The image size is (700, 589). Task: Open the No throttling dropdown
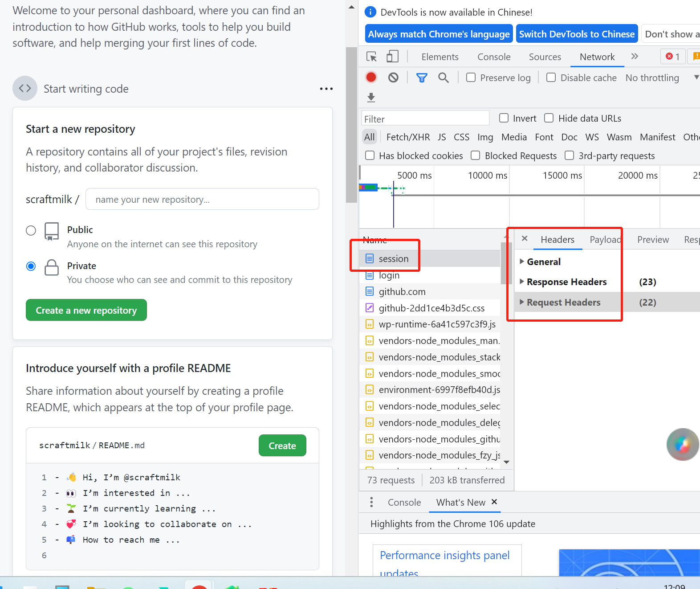click(662, 78)
